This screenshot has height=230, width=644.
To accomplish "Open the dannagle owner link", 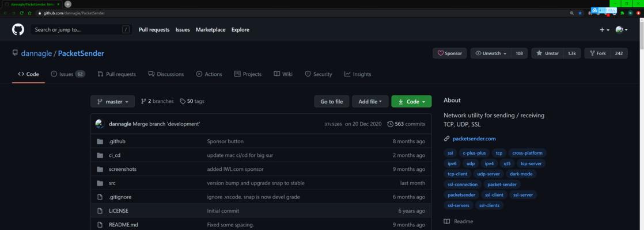I will (x=36, y=53).
